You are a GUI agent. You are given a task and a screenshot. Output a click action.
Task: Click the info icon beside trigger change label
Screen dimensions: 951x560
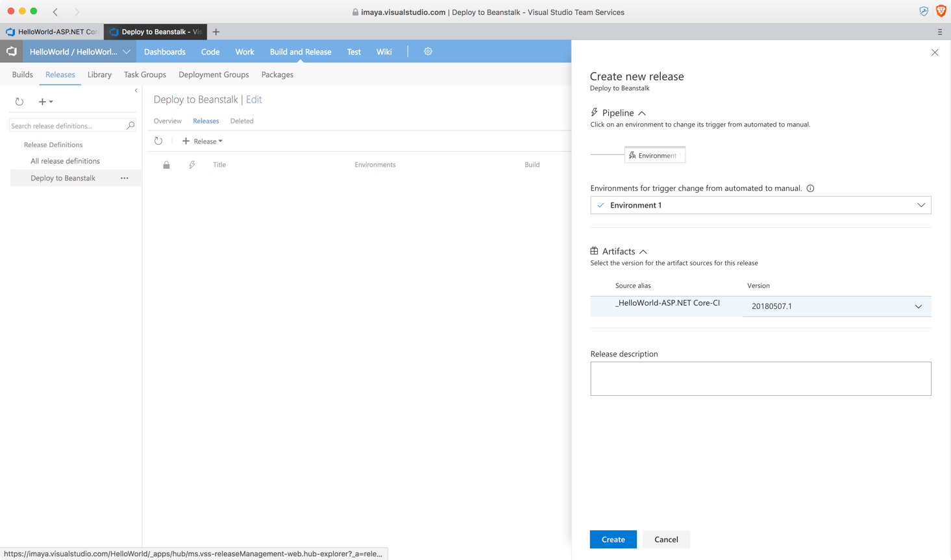(810, 188)
